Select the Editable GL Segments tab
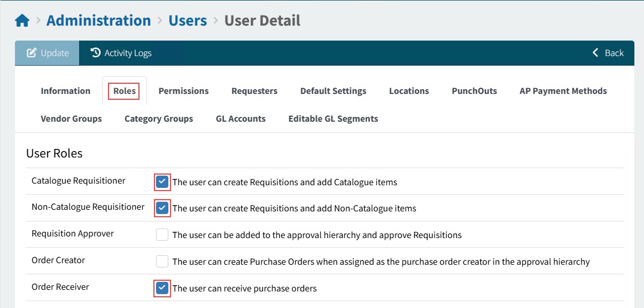This screenshot has height=308, width=644. 333,119
